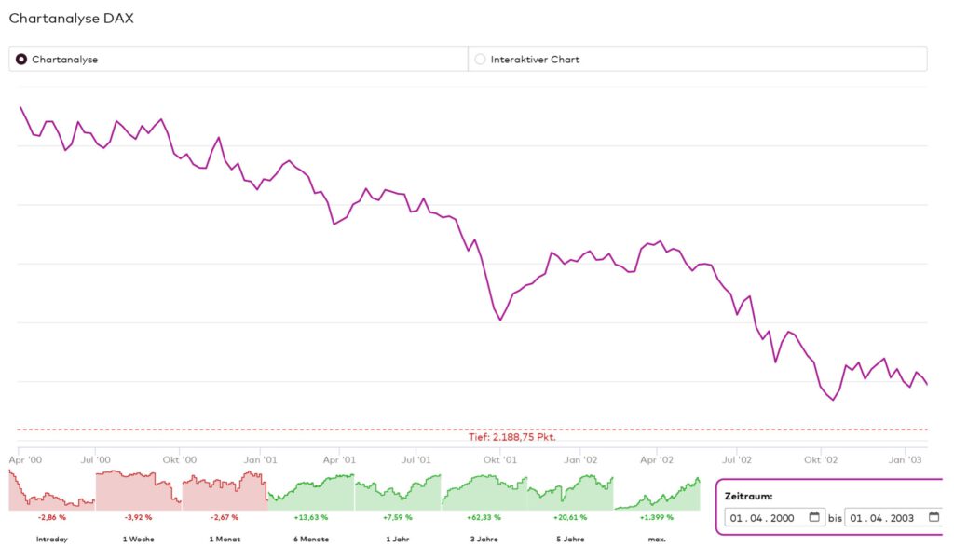Click the +62,33 % three-year performance value
Image resolution: width=954 pixels, height=560 pixels.
(484, 517)
